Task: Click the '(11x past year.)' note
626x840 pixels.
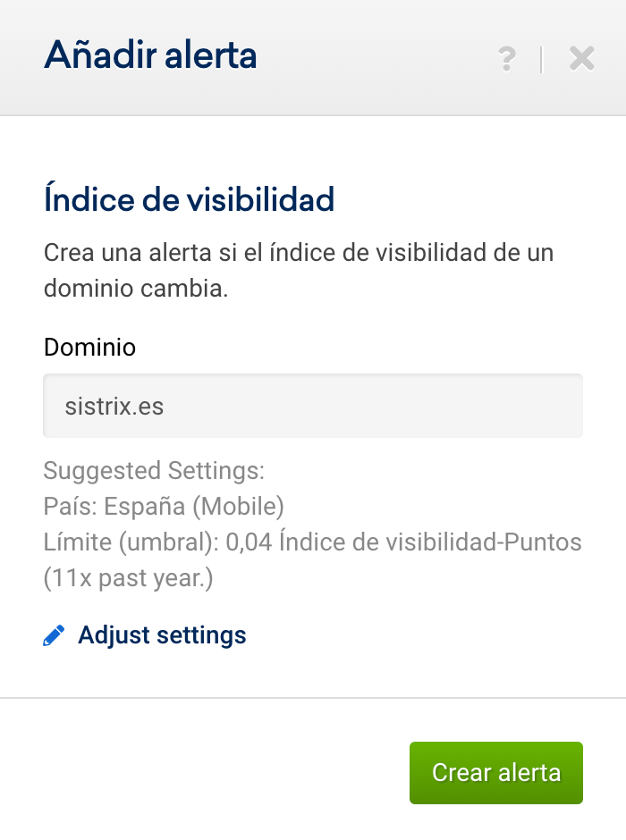Action: tap(129, 579)
